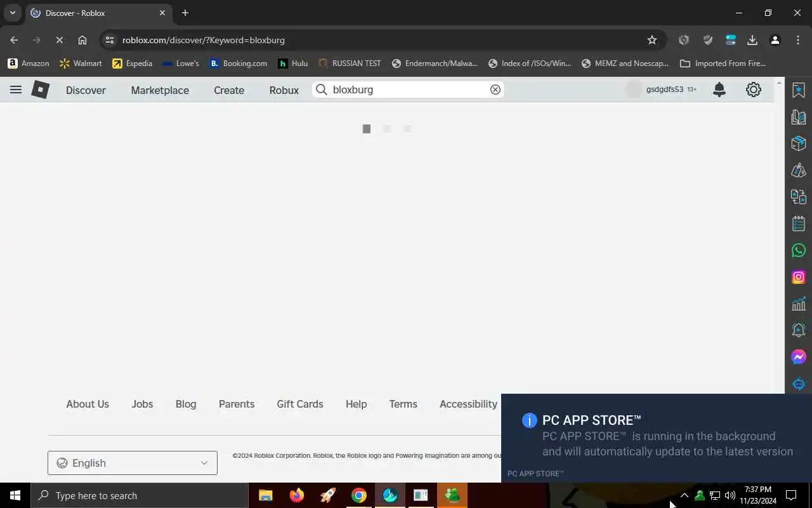This screenshot has height=508, width=812.
Task: Show hidden system tray icons
Action: pyautogui.click(x=684, y=495)
